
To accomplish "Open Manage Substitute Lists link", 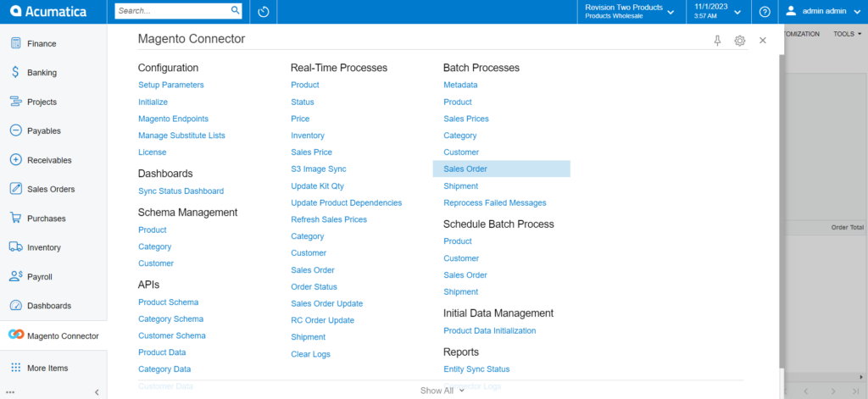I will point(181,135).
